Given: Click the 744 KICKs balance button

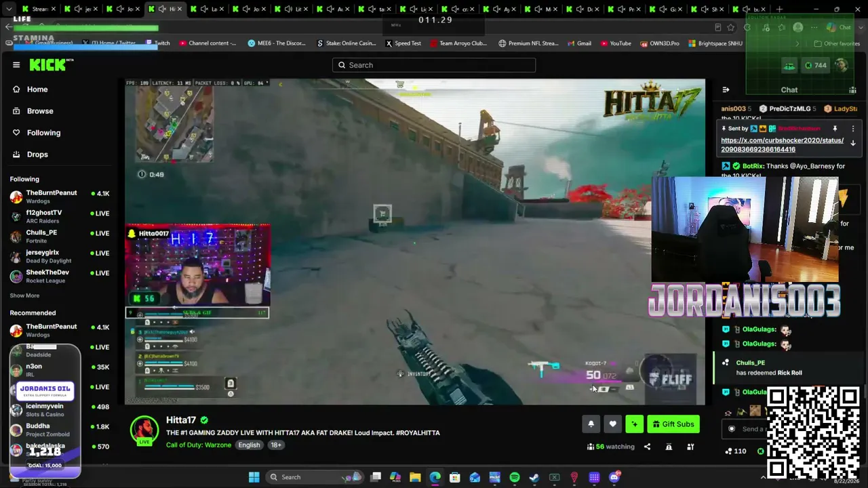Looking at the screenshot, I should point(815,65).
